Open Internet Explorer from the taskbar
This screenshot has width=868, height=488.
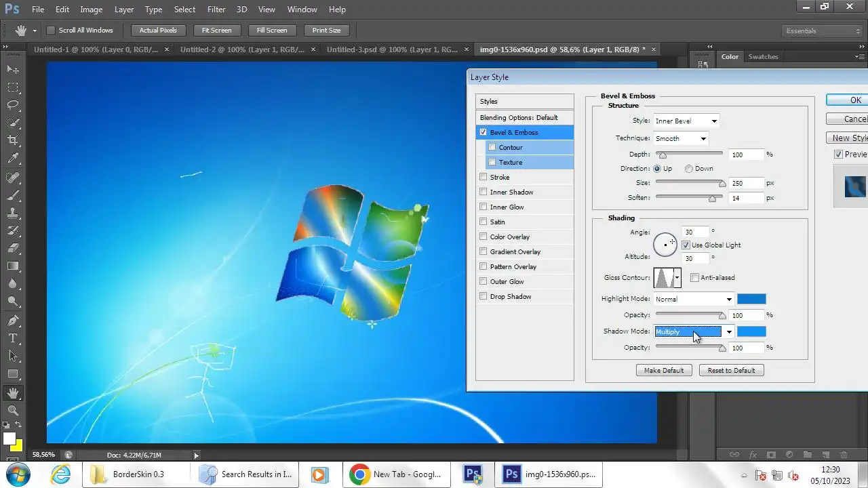pos(61,474)
